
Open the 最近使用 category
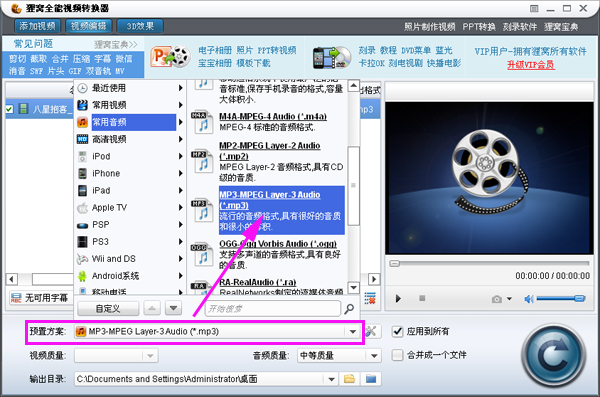(130, 88)
